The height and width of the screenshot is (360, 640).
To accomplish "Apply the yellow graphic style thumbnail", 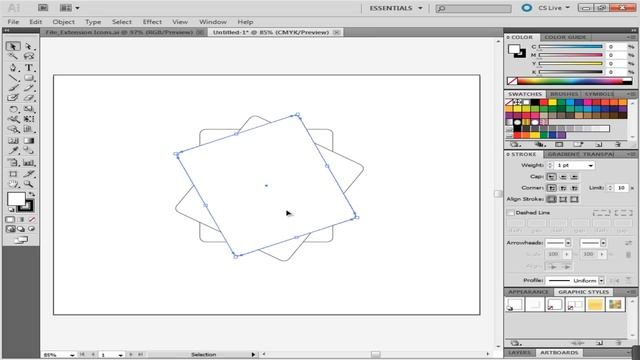I will (x=595, y=304).
